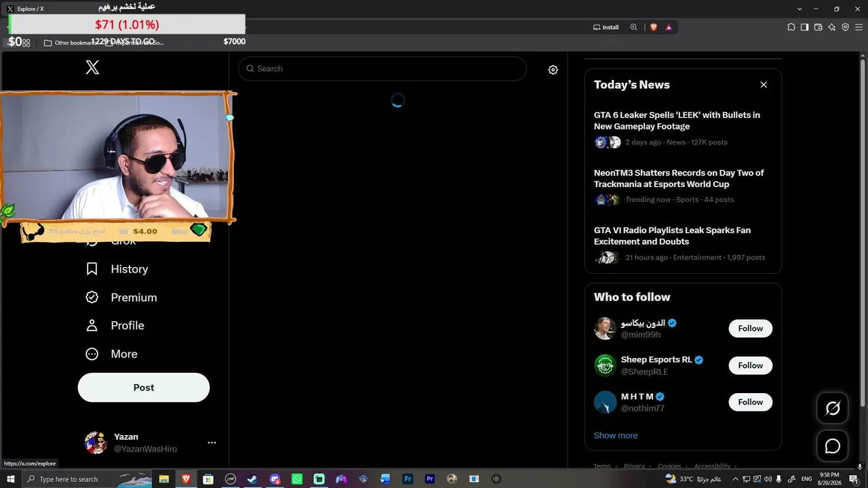Open the 33°C weather widget
This screenshot has width=868, height=488.
692,479
